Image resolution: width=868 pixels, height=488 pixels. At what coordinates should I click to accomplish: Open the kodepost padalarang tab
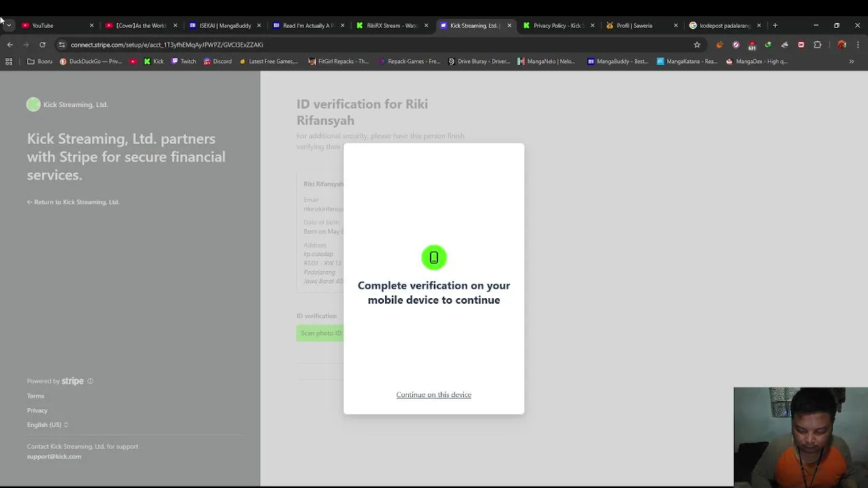(724, 26)
